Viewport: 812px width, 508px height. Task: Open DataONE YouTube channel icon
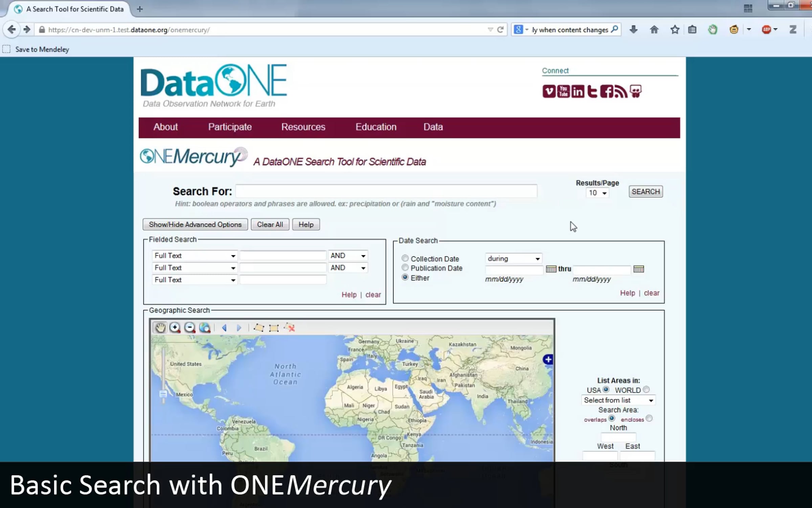pos(563,91)
